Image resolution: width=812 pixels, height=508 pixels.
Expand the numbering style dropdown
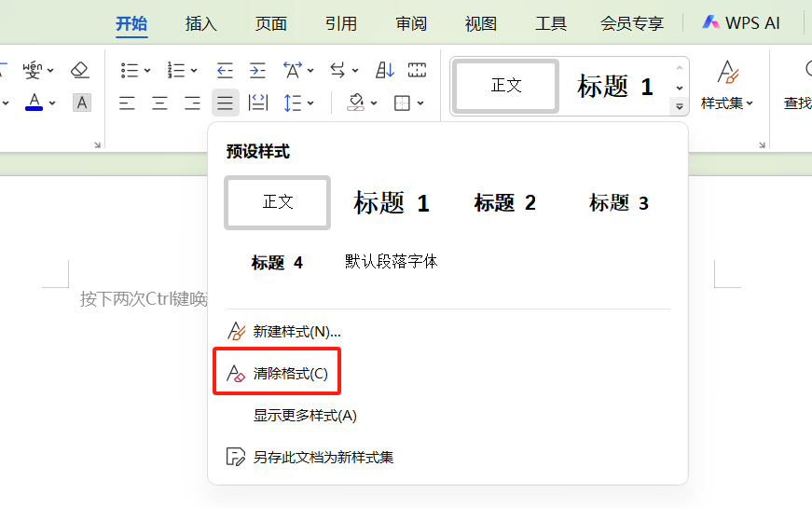pos(194,71)
